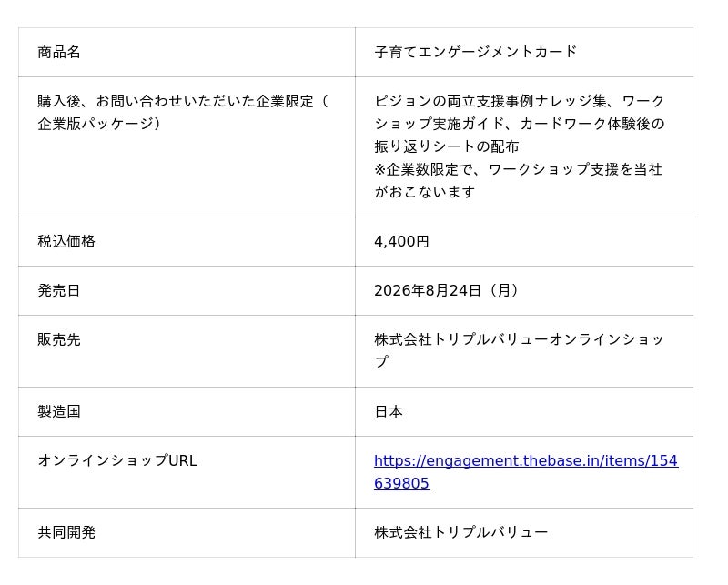Select the 子育てエンゲージメントカード product name text
Image resolution: width=728 pixels, height=585 pixels.
tap(476, 52)
